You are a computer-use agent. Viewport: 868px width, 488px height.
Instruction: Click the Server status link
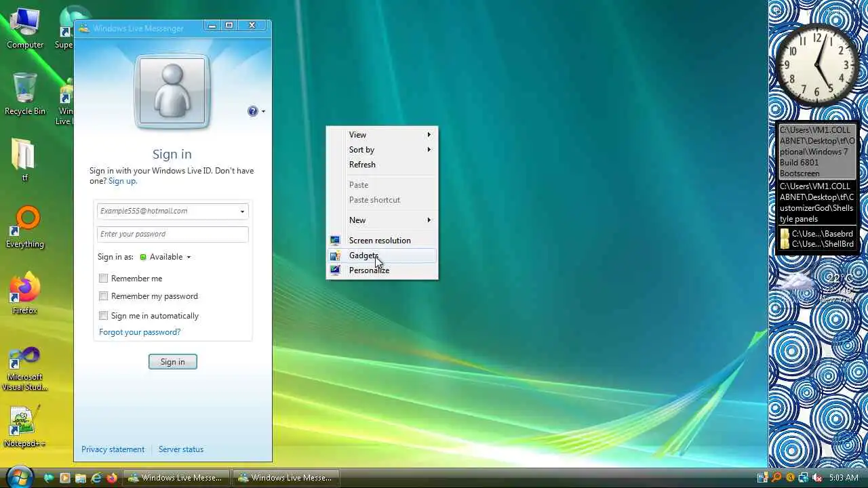181,449
